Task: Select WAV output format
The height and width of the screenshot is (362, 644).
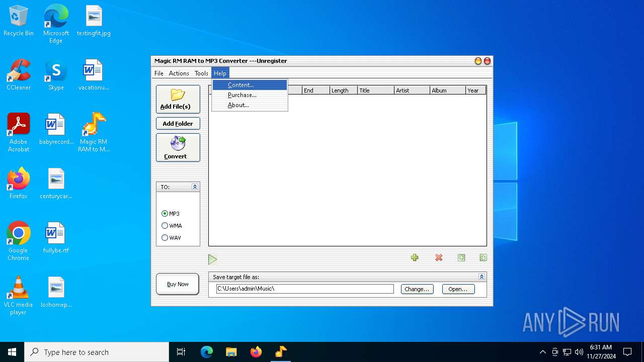Action: pos(171,238)
